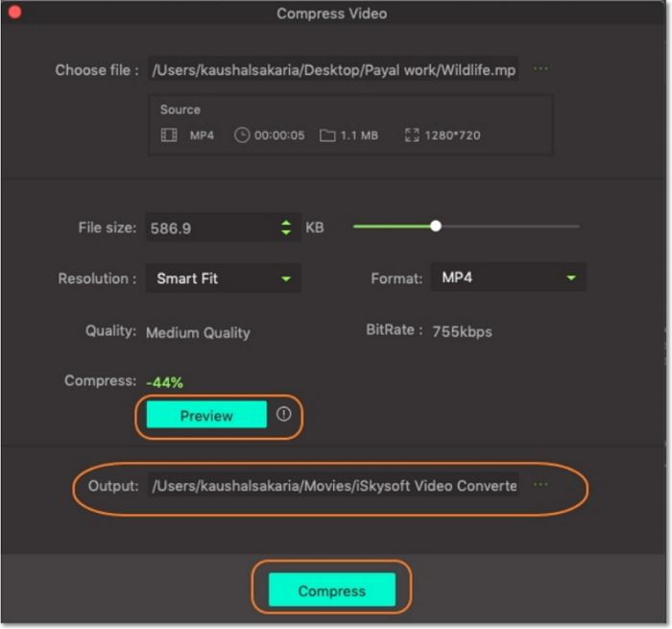
Task: Increase file size using the up stepper arrow
Action: [x=285, y=223]
